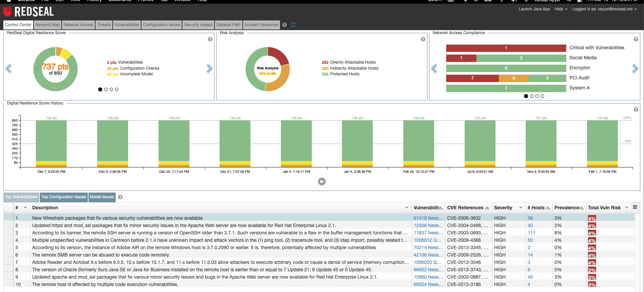
Task: Select second page dot in Resilience Score
Action: (106, 89)
